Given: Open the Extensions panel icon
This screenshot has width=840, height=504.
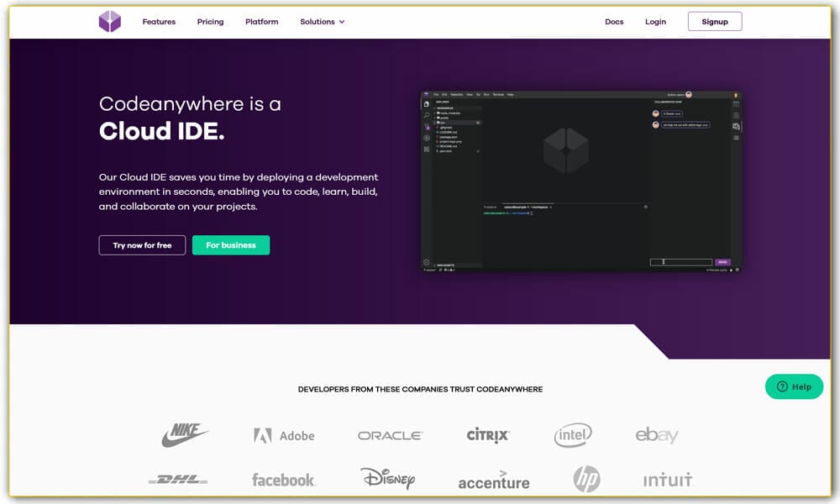Looking at the screenshot, I should [426, 148].
